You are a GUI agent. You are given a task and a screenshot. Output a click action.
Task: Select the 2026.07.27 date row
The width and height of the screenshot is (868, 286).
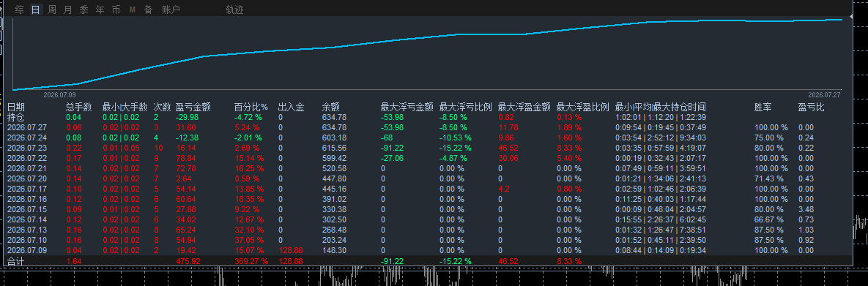pos(26,127)
